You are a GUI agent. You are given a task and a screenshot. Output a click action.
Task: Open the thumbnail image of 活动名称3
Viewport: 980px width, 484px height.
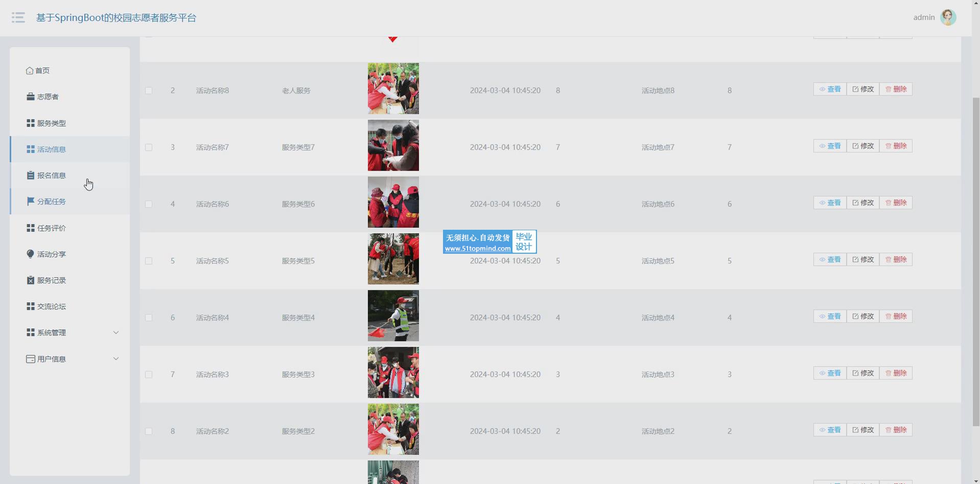393,373
